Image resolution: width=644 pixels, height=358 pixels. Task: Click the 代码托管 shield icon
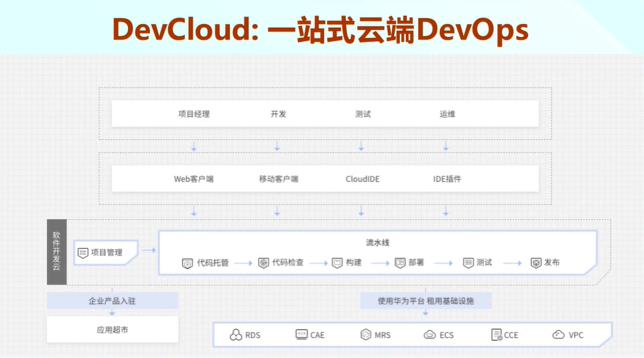pyautogui.click(x=187, y=263)
